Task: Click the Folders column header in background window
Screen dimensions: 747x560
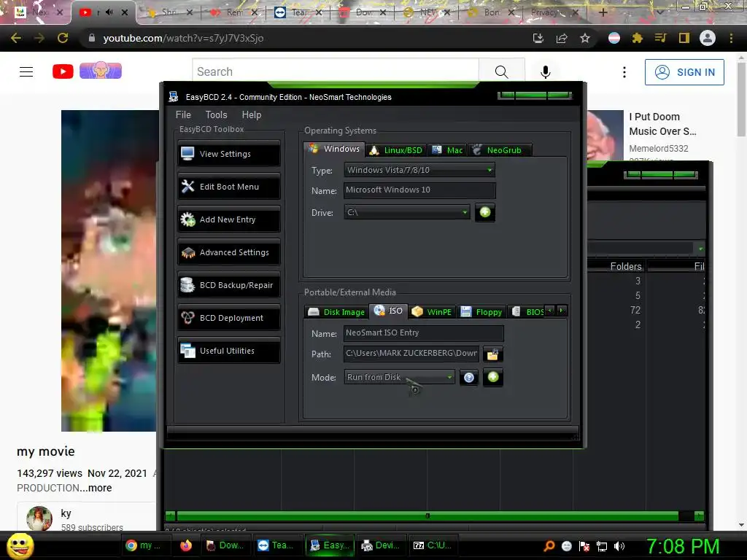Action: pos(625,267)
